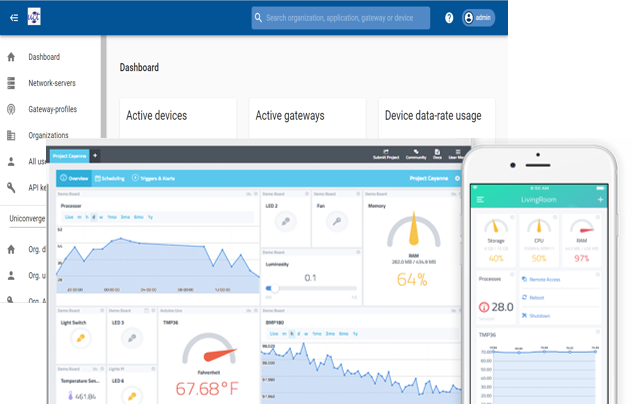Open hamburger menu in the phone app
This screenshot has width=632, height=404.
click(480, 200)
